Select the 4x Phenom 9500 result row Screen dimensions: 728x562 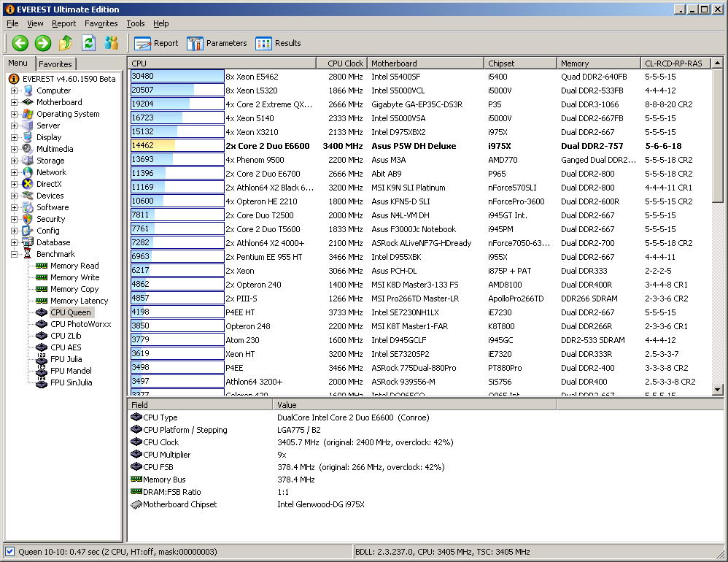click(x=419, y=160)
